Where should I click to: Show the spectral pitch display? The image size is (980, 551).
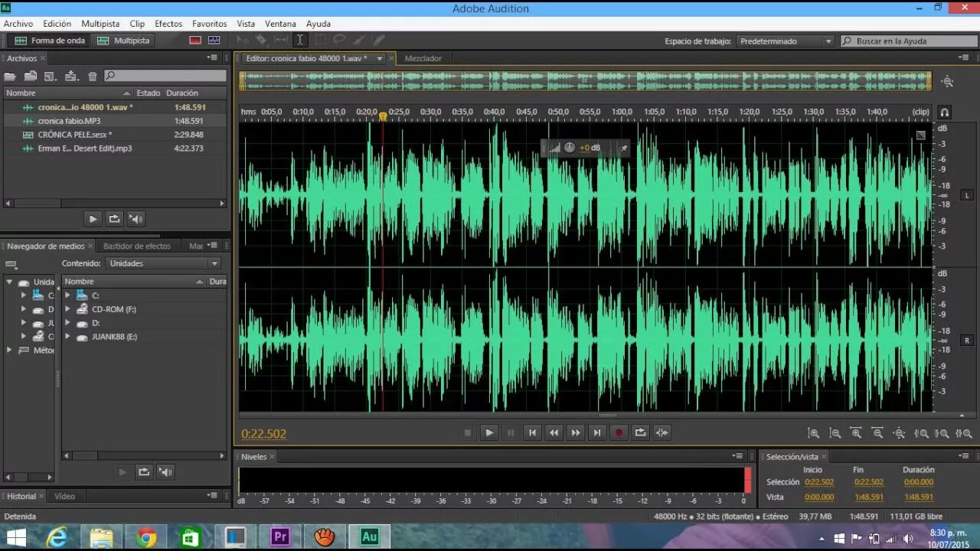point(214,40)
